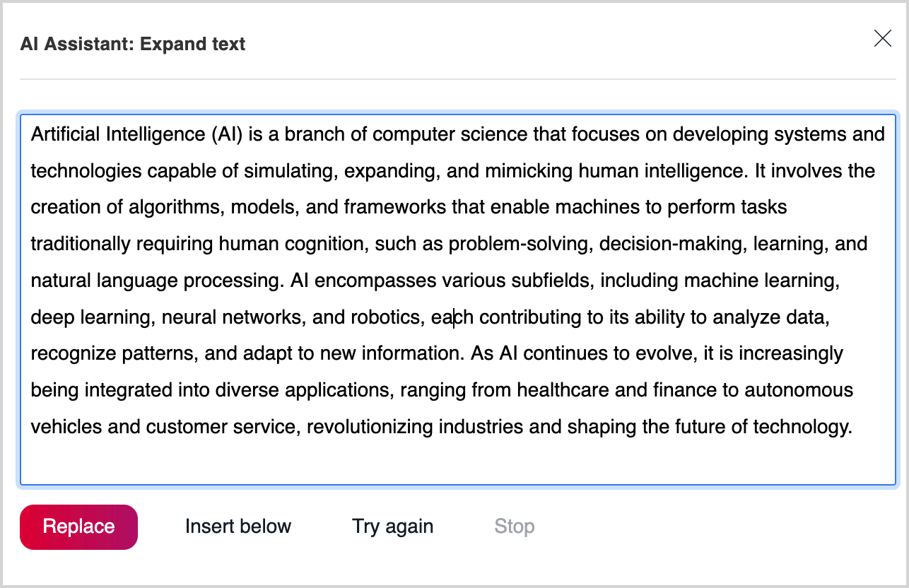The width and height of the screenshot is (909, 588).
Task: Click the Insert below option
Action: pos(238,526)
